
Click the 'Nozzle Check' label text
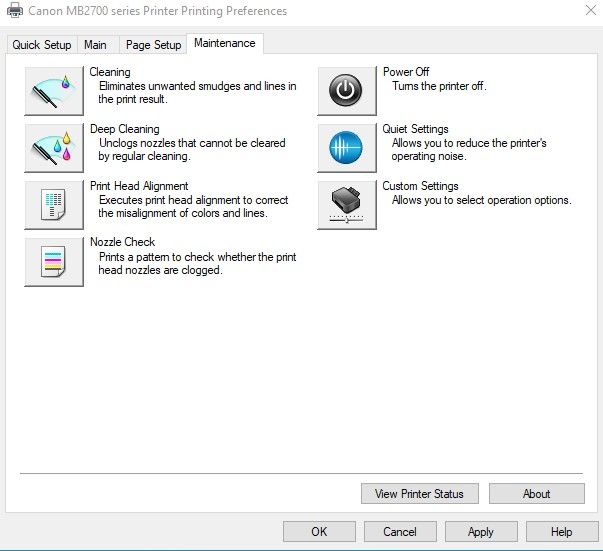click(122, 242)
